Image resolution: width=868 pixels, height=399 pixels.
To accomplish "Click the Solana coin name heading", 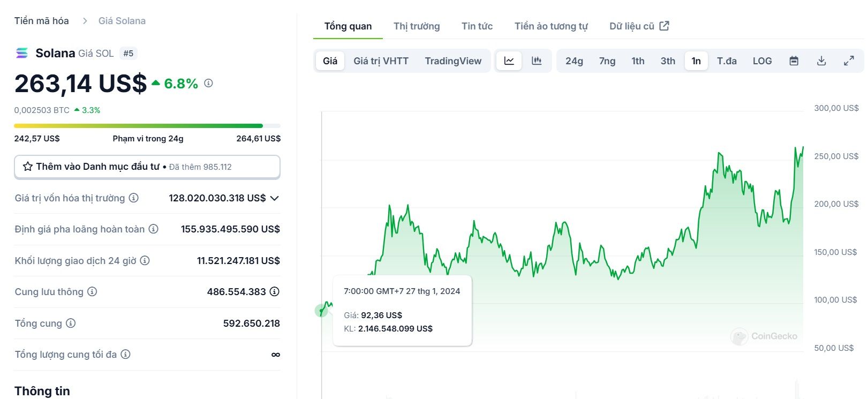I will [55, 53].
